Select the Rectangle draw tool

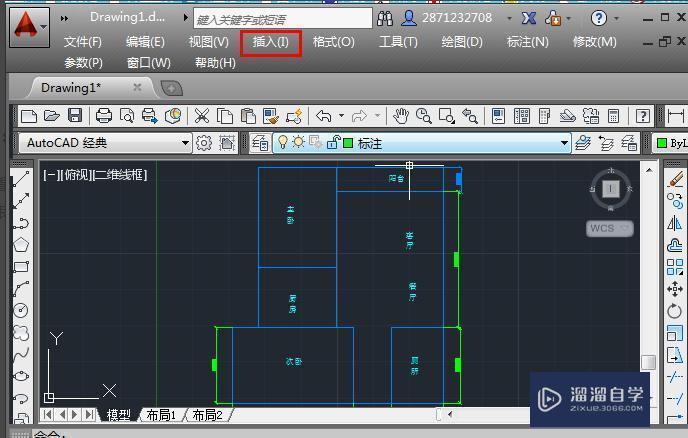tap(21, 266)
